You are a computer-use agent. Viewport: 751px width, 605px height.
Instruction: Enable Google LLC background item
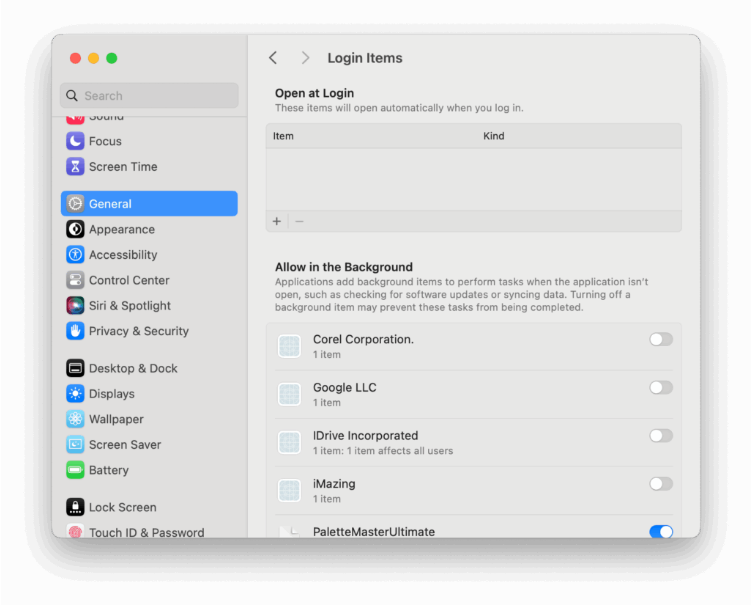coord(661,388)
